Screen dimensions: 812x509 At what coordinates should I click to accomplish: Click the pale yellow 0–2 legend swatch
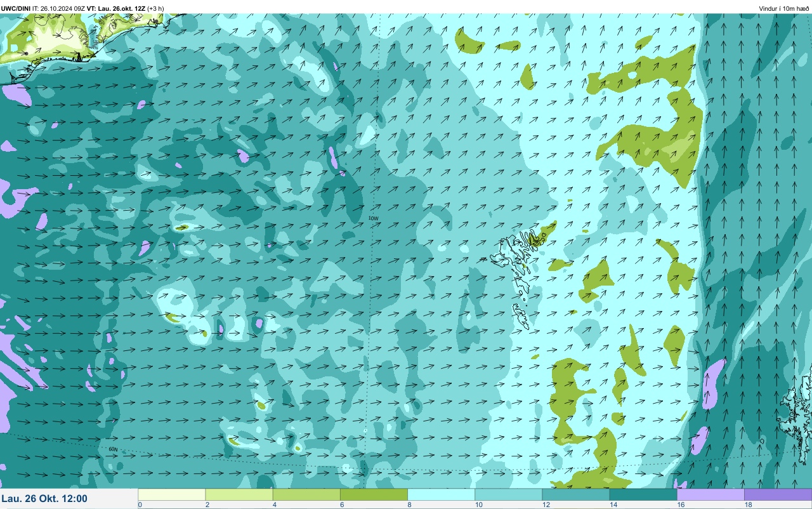pos(172,494)
